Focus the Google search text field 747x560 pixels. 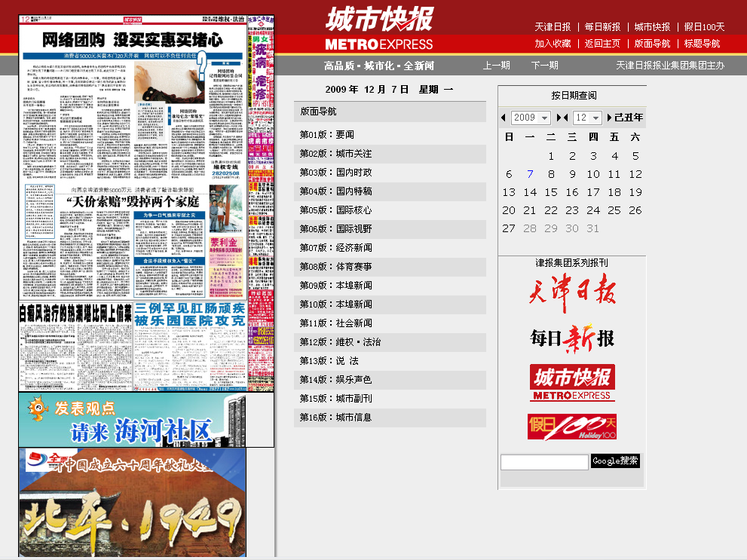[x=544, y=462]
